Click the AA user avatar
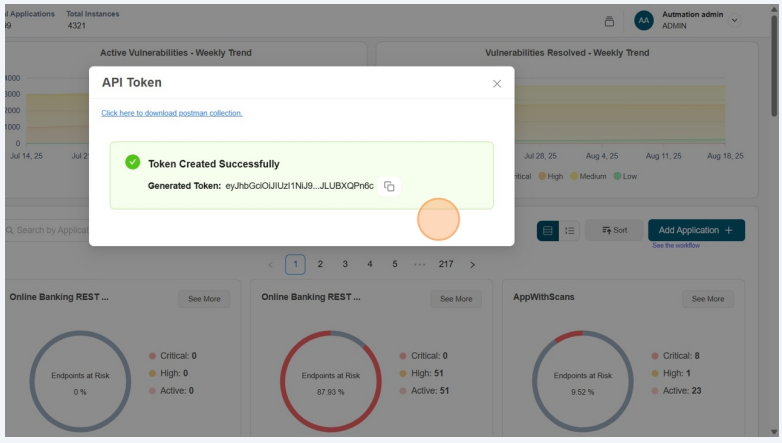The height and width of the screenshot is (443, 782). click(644, 20)
